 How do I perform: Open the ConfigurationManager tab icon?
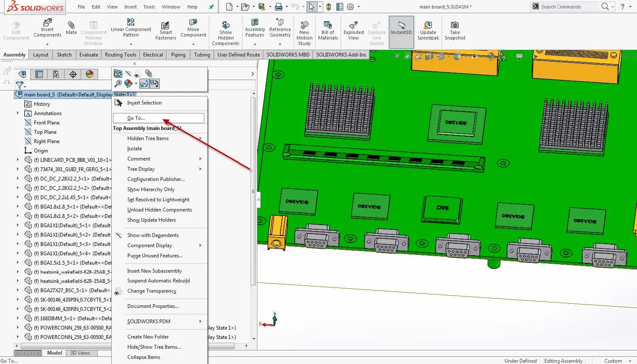56,74
